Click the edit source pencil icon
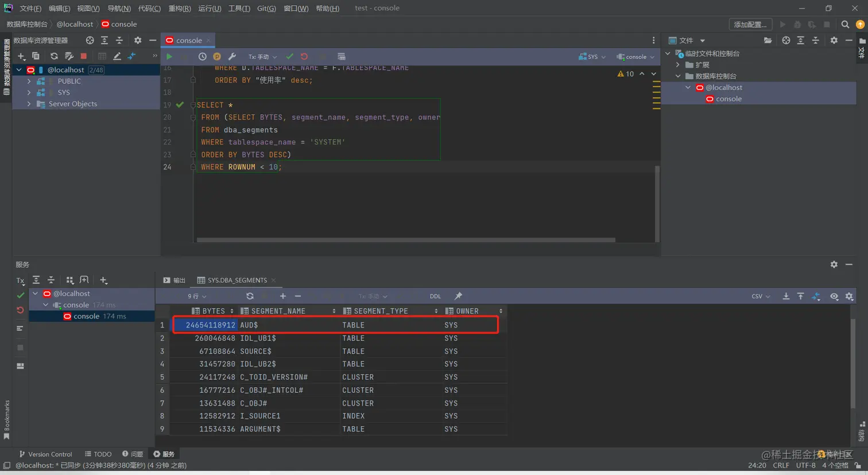Image resolution: width=868 pixels, height=475 pixels. tap(117, 56)
